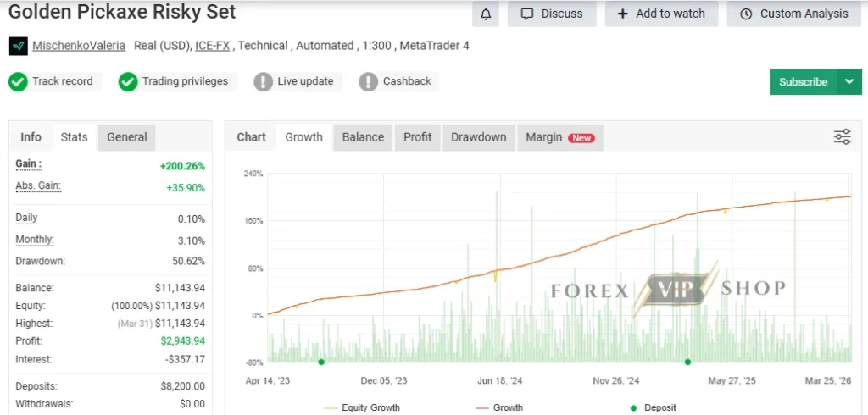Toggle Deposit legend series
Viewport: 868px width, 415px height.
tap(654, 408)
